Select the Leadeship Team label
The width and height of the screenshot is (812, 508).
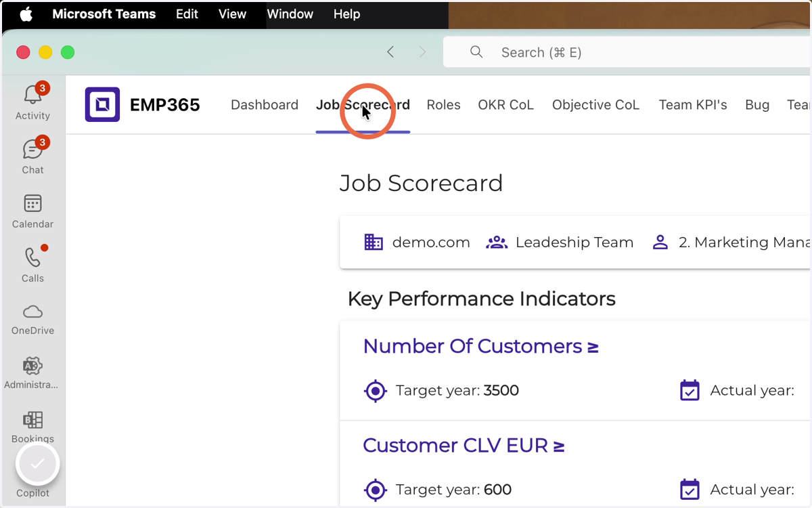574,242
